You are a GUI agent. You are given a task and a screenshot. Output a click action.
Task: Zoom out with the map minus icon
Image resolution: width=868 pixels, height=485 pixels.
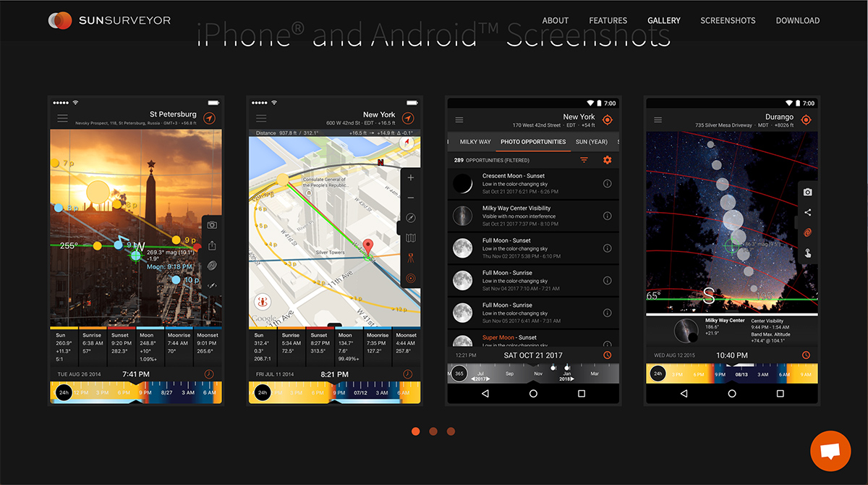tap(411, 198)
